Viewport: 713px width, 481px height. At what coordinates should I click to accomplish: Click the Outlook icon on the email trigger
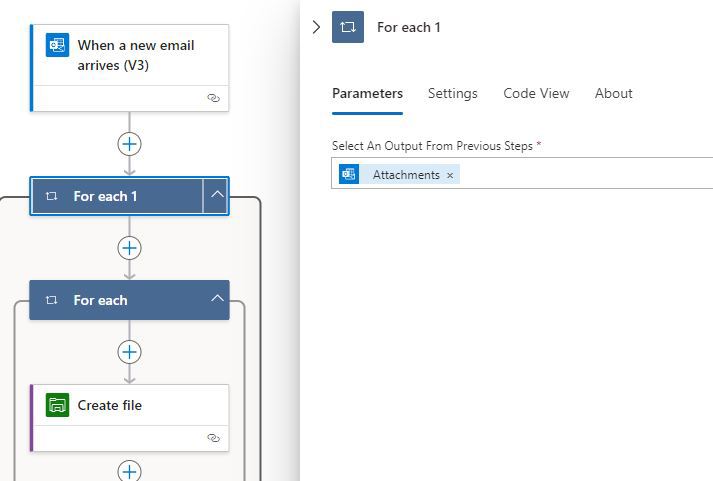pos(57,45)
